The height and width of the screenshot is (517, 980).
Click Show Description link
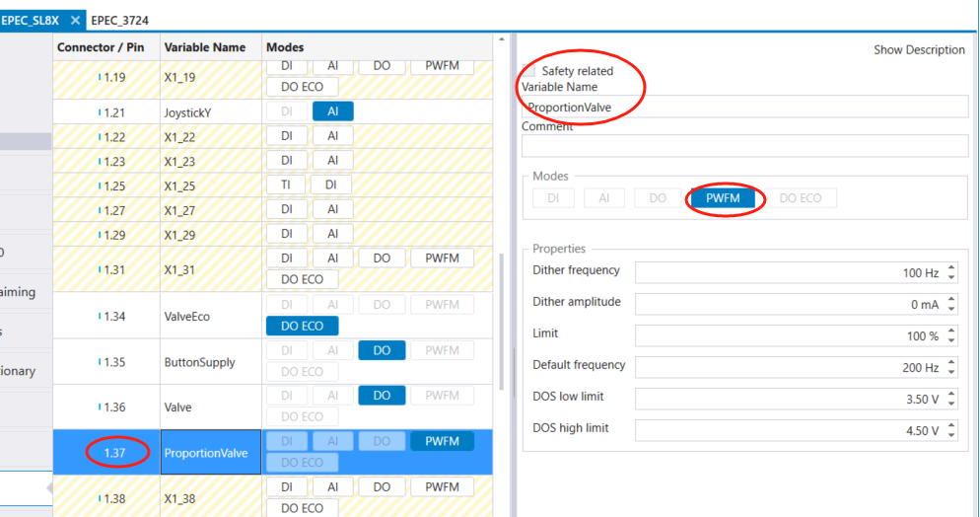click(x=919, y=49)
